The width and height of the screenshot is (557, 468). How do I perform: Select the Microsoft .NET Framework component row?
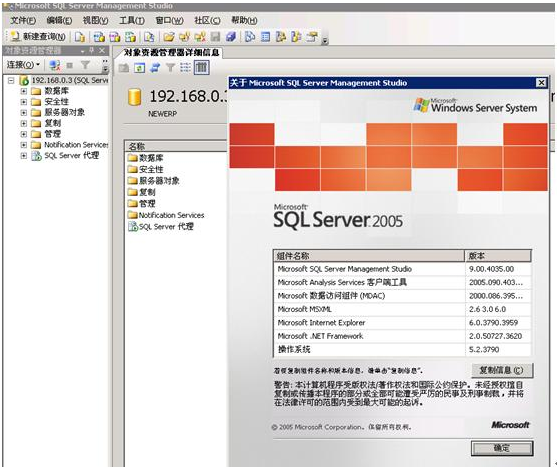(402, 336)
